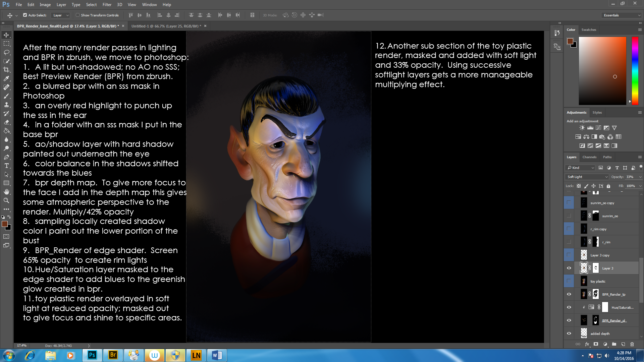Enable Show Transform Controls checkbox
Viewport: 644px width, 362px height.
(x=77, y=15)
